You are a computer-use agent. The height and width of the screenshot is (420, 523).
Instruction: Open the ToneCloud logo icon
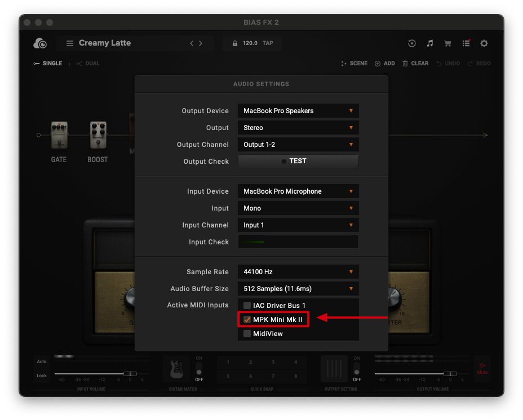40,43
